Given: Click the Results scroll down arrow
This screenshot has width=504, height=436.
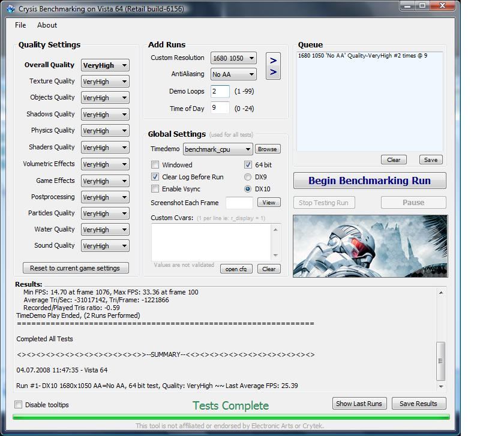Looking at the screenshot, I should pyautogui.click(x=440, y=386).
